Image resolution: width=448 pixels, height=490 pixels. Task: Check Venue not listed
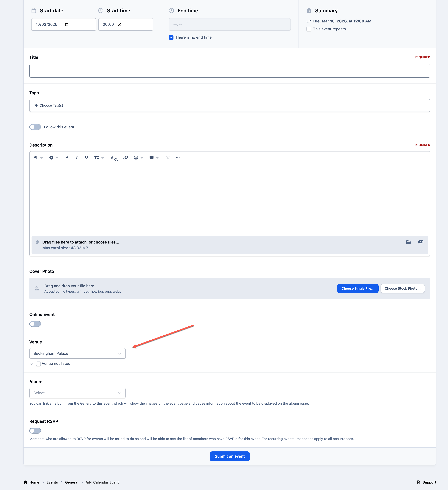point(38,364)
